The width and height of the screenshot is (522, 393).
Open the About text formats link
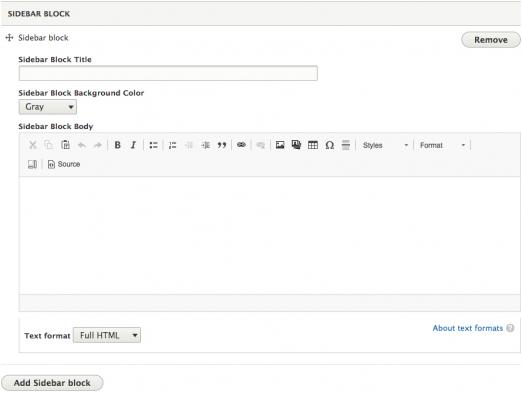(x=468, y=328)
